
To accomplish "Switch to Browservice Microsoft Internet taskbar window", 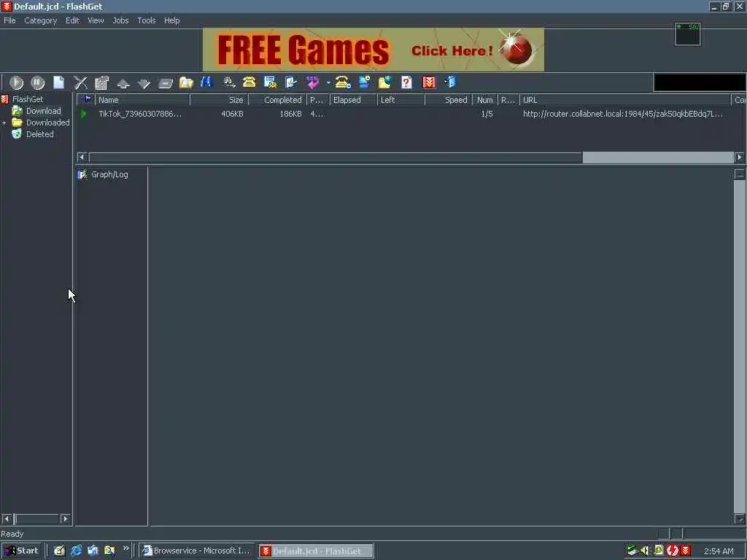I will (197, 551).
